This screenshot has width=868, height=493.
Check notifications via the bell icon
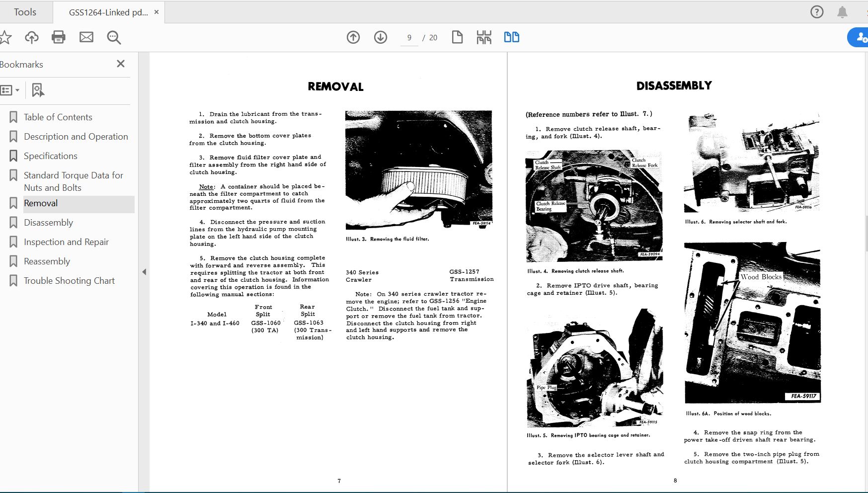tap(843, 11)
